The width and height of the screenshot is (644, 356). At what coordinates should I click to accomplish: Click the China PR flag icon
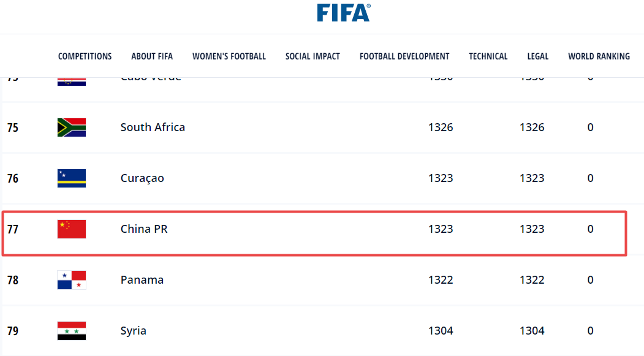[72, 229]
